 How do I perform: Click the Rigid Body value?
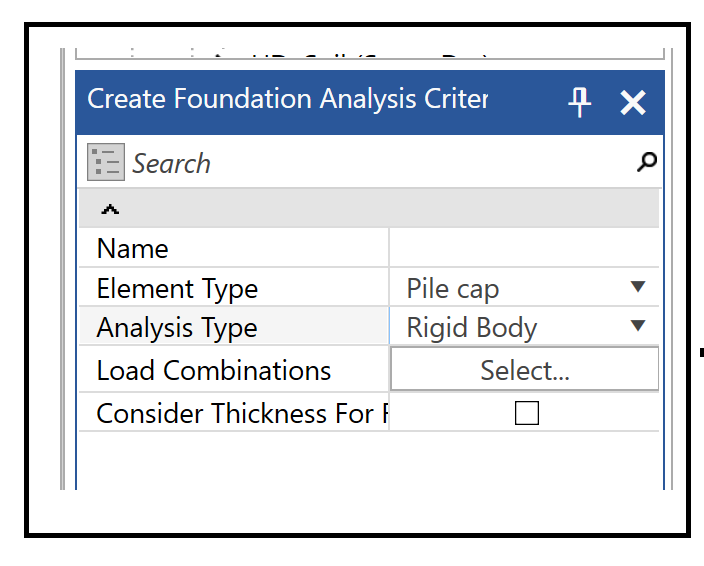472,328
